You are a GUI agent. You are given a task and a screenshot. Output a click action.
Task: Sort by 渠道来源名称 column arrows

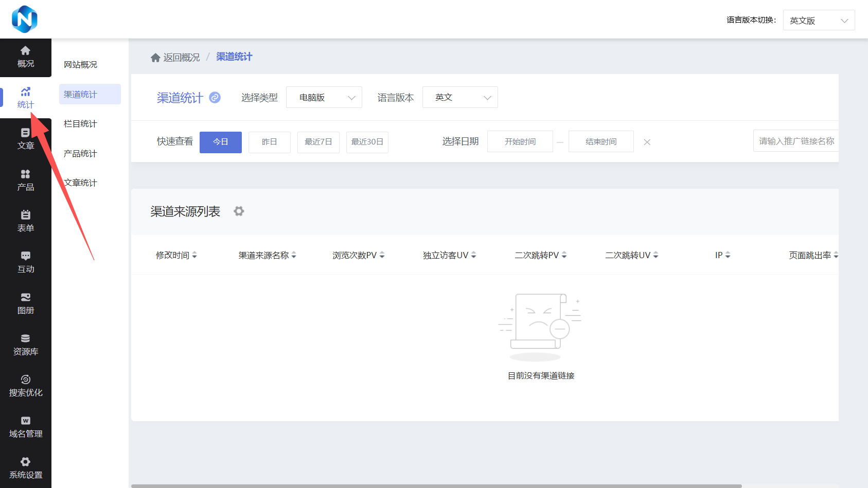point(294,255)
